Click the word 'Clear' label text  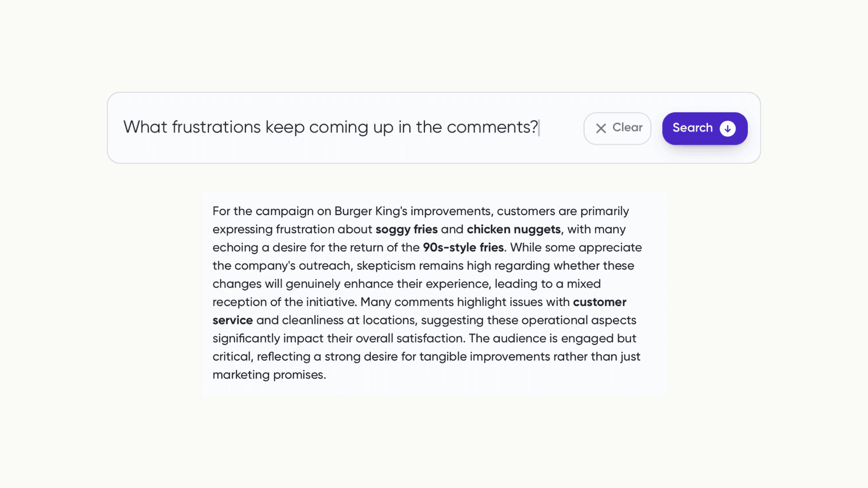click(x=627, y=127)
